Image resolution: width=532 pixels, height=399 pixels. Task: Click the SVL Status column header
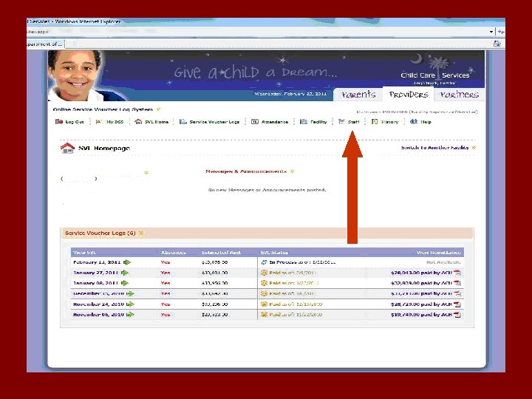274,253
